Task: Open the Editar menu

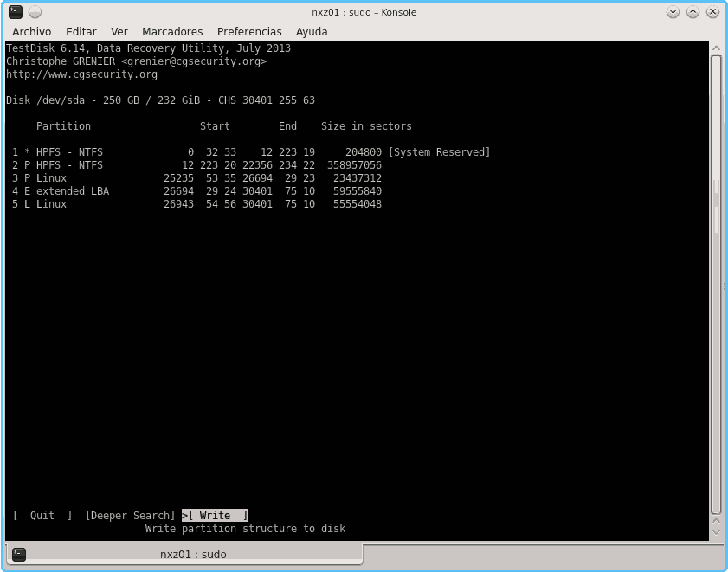Action: [81, 31]
